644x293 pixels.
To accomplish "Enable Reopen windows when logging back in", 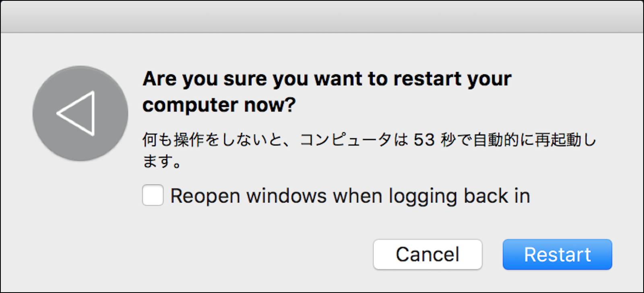I will (153, 195).
